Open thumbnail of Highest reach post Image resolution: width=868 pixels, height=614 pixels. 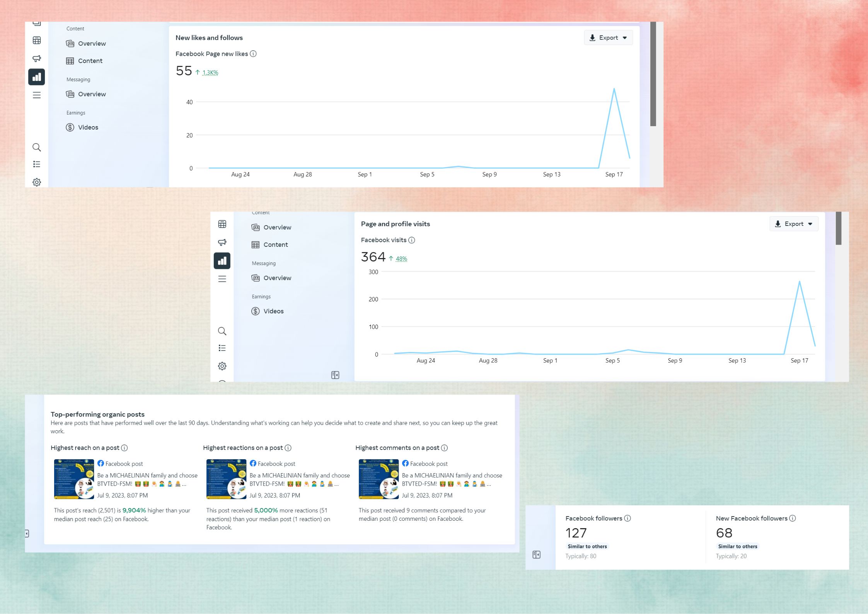74,479
